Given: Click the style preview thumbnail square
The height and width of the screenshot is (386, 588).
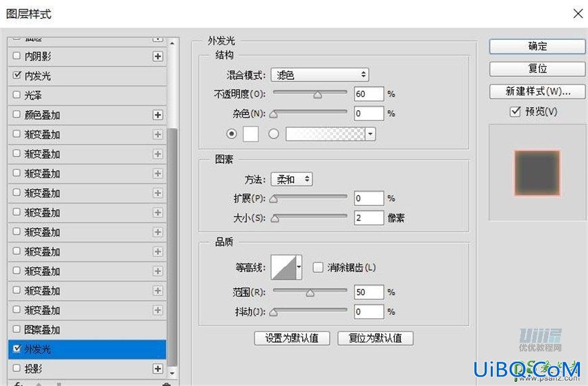Looking at the screenshot, I should (537, 173).
